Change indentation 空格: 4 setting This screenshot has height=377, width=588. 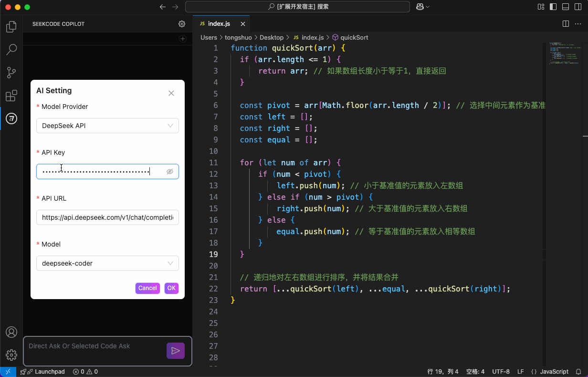[475, 372]
